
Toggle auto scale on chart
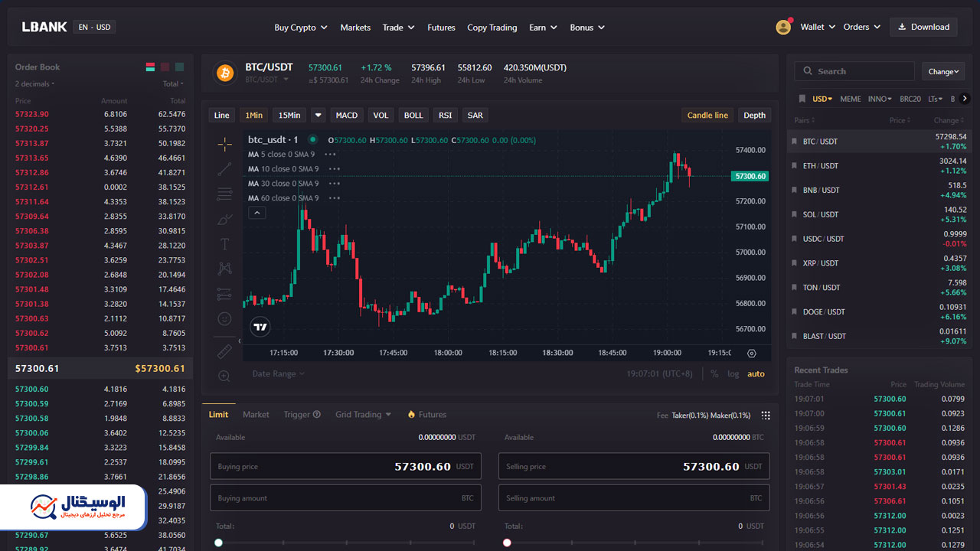[x=756, y=374]
